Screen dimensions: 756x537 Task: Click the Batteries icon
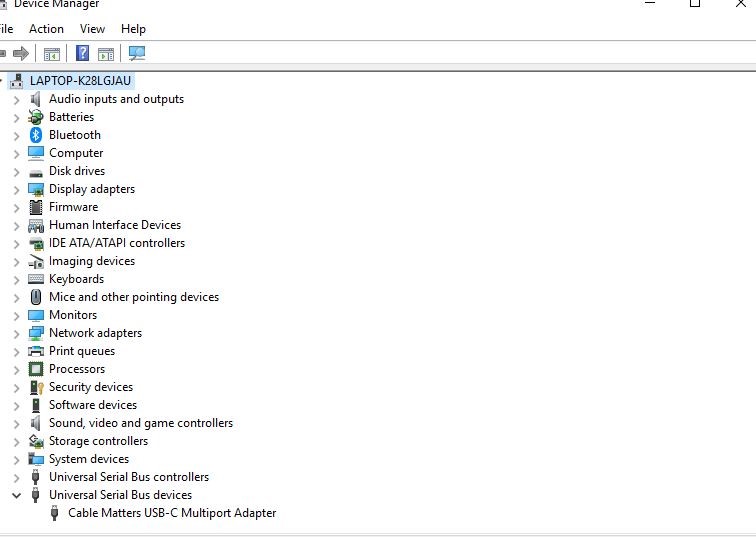[x=36, y=117]
